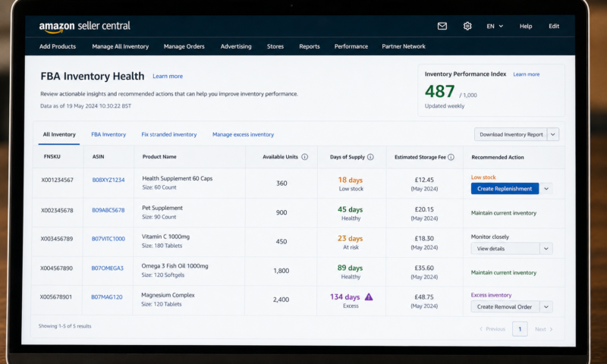Open ASIN link B07OMEGA3

pyautogui.click(x=107, y=268)
